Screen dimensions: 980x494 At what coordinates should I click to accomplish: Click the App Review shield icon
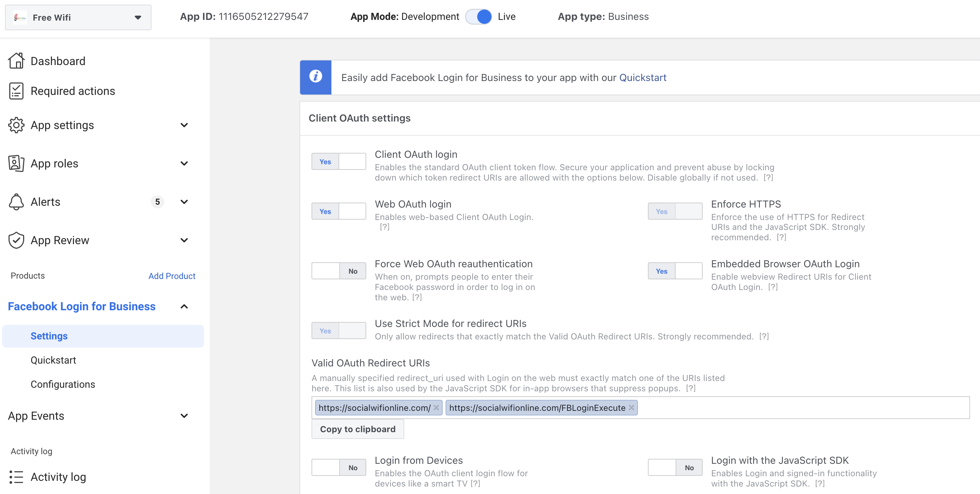16,240
